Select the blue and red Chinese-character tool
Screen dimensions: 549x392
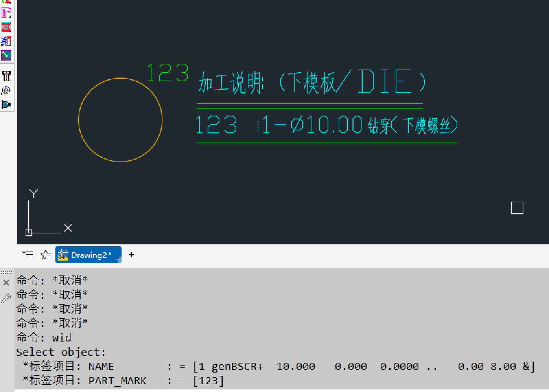[x=6, y=41]
